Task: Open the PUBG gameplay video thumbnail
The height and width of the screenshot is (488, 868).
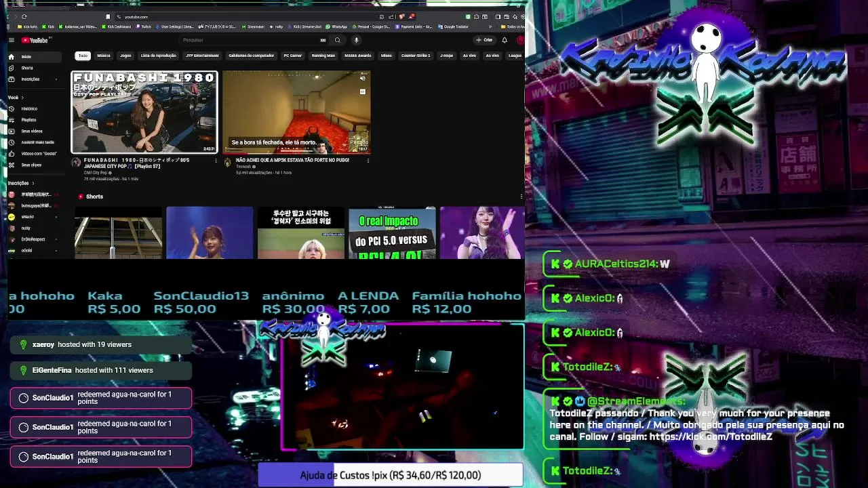Action: tap(296, 113)
